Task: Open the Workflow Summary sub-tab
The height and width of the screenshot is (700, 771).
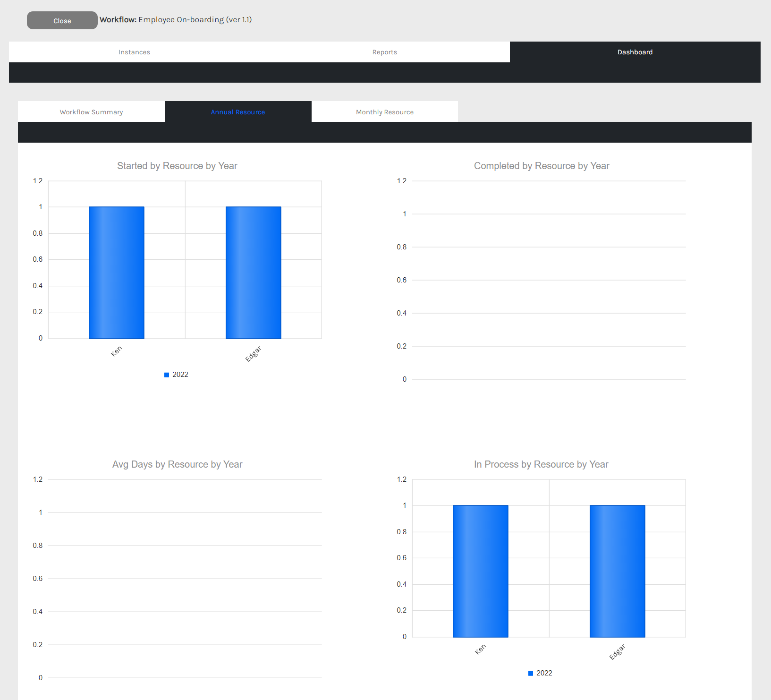Action: tap(91, 112)
